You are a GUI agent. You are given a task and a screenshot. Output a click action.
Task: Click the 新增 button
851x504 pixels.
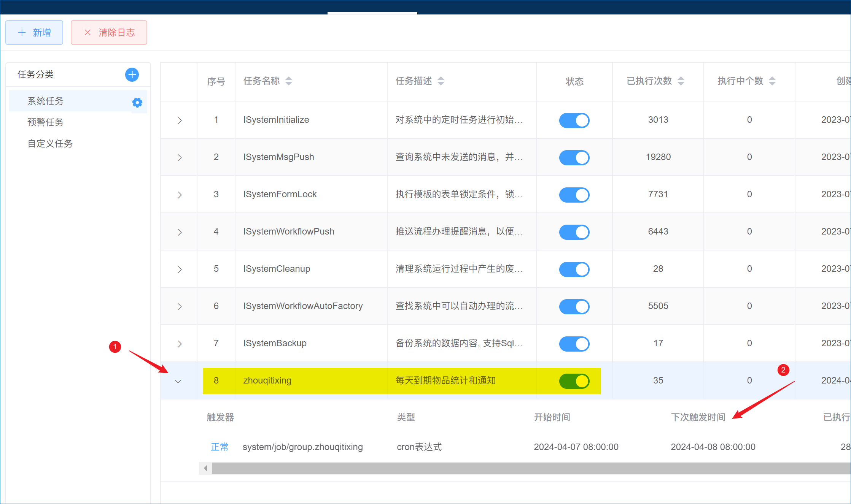click(34, 32)
